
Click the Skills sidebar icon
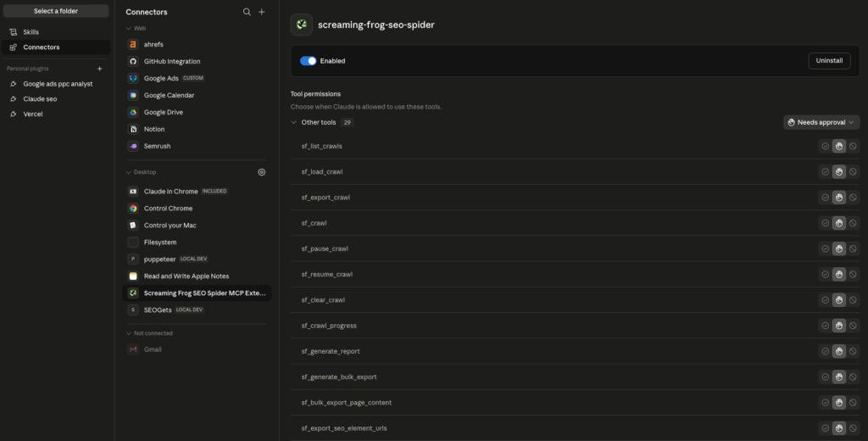pos(14,32)
